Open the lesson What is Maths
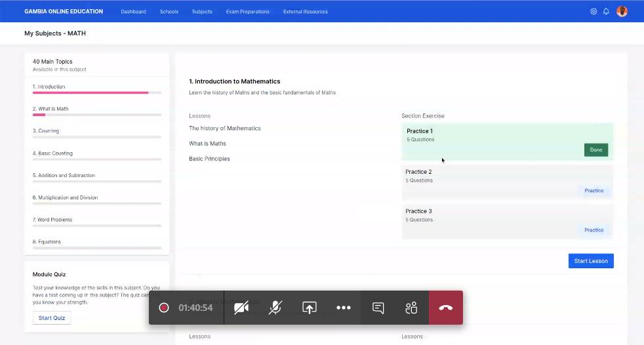Image resolution: width=644 pixels, height=345 pixels. click(x=207, y=144)
